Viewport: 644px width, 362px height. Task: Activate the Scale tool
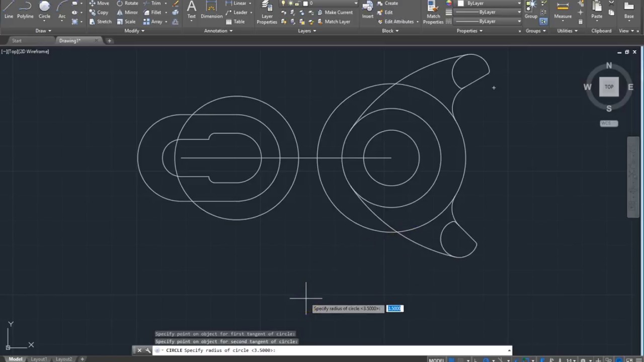pyautogui.click(x=126, y=22)
